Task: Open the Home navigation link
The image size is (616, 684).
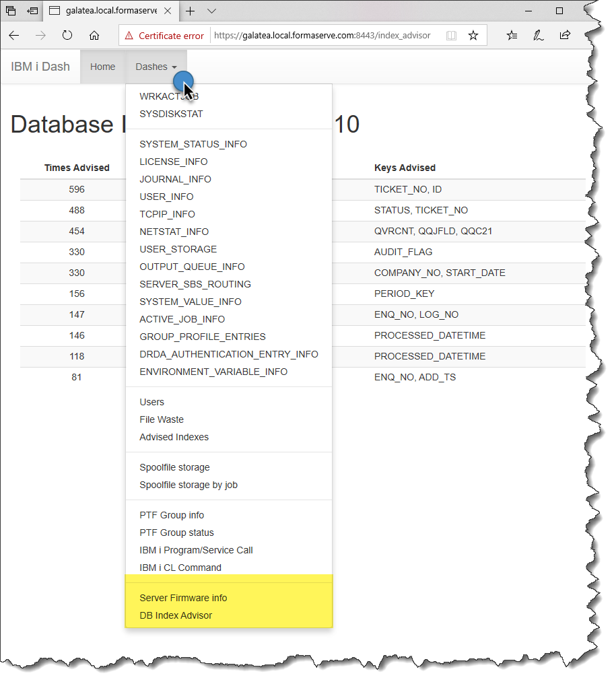Action: (x=103, y=67)
